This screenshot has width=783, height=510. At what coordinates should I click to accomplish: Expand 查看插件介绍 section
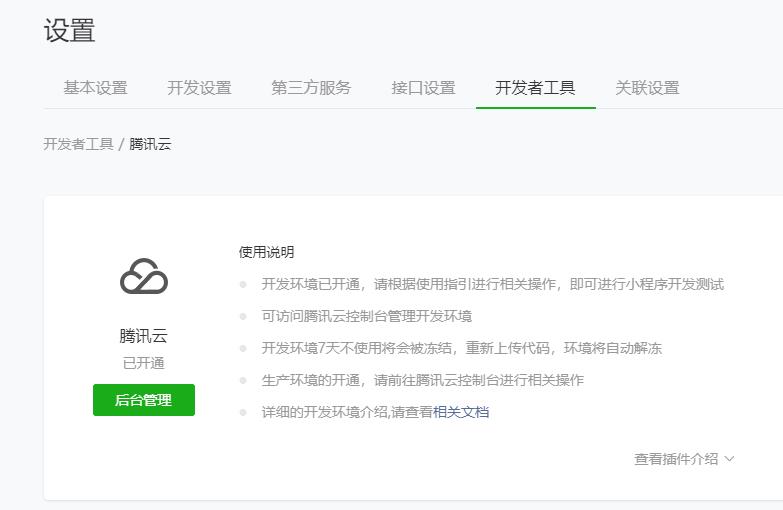[x=684, y=459]
